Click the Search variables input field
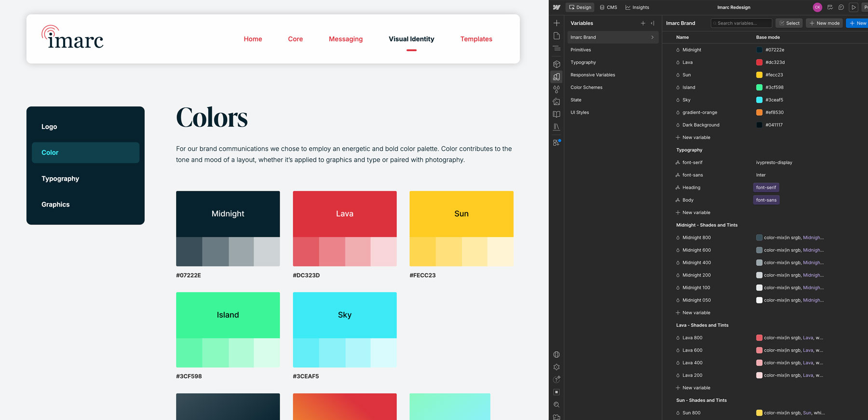Screen dimensions: 868x420 tap(742, 23)
